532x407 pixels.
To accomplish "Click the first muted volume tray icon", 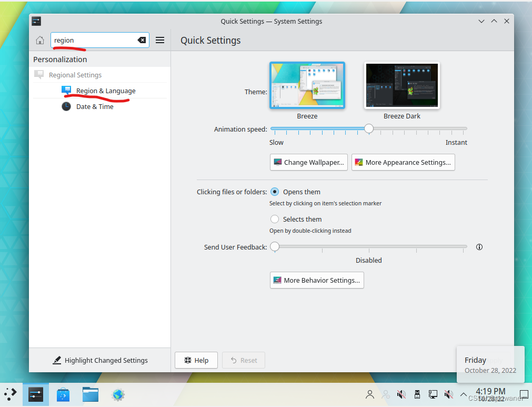I will (401, 394).
